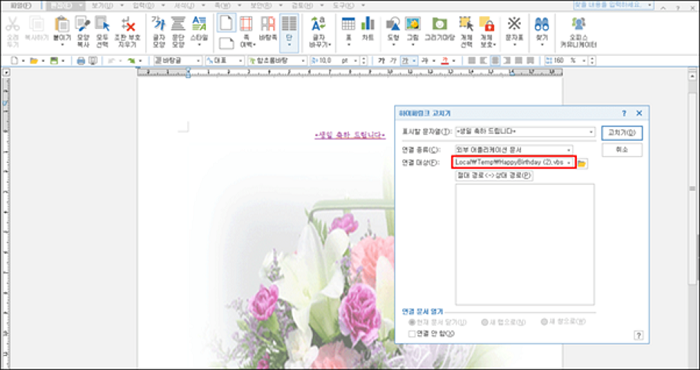
Task: Click the Change Text (글자 바꾸기) icon
Action: point(319,24)
